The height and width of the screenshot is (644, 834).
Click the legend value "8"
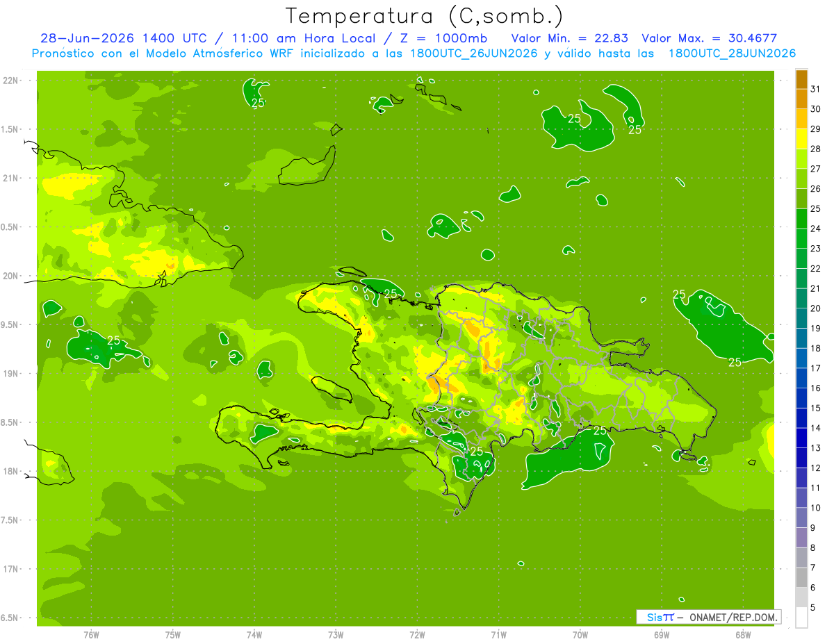point(813,547)
